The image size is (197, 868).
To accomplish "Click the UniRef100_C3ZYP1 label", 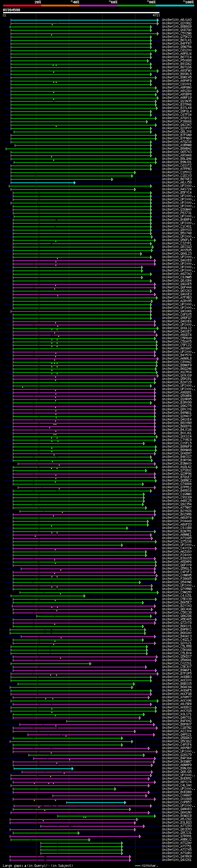I will [177, 243].
